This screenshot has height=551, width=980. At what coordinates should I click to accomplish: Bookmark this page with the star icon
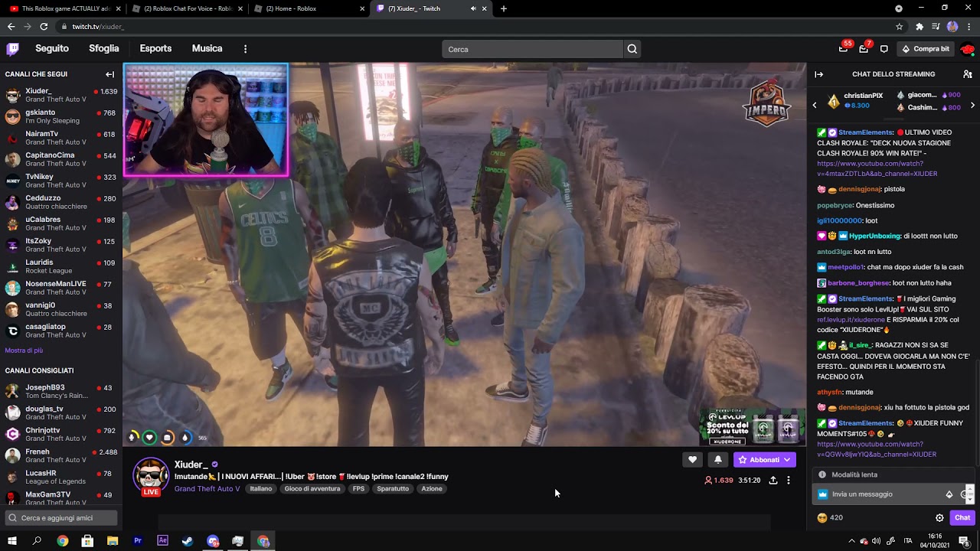900,26
